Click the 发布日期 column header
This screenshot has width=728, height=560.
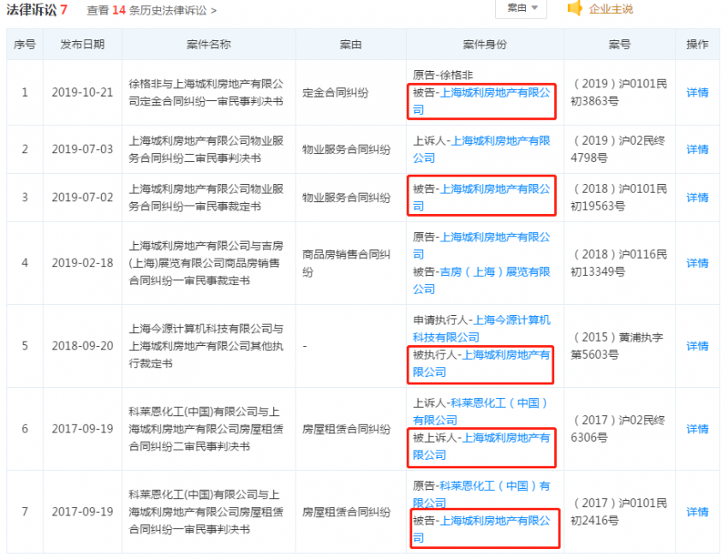point(82,45)
